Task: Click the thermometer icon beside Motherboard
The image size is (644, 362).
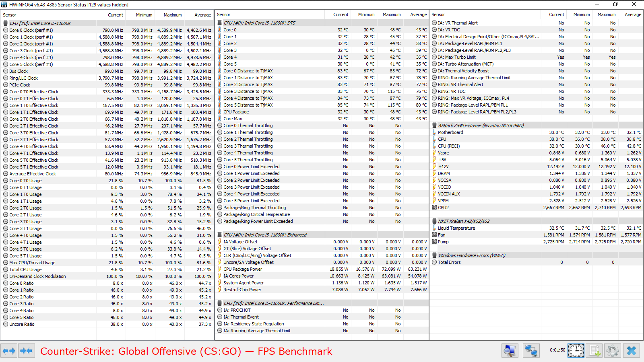Action: pos(434,132)
